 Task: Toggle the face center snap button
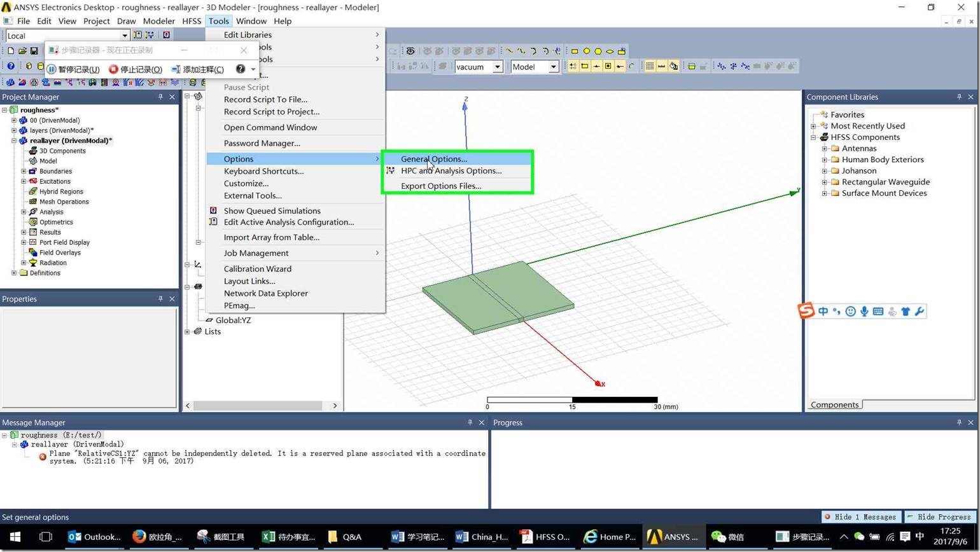point(608,66)
